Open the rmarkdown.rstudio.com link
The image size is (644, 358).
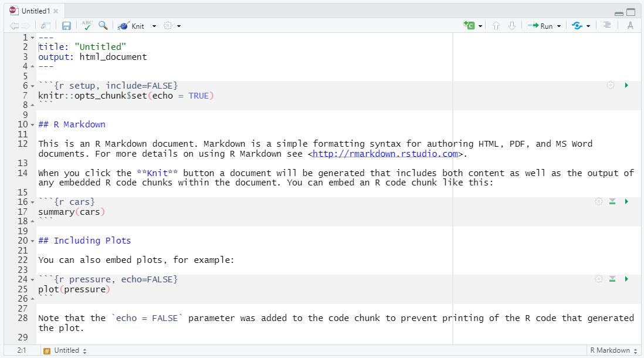pyautogui.click(x=385, y=154)
